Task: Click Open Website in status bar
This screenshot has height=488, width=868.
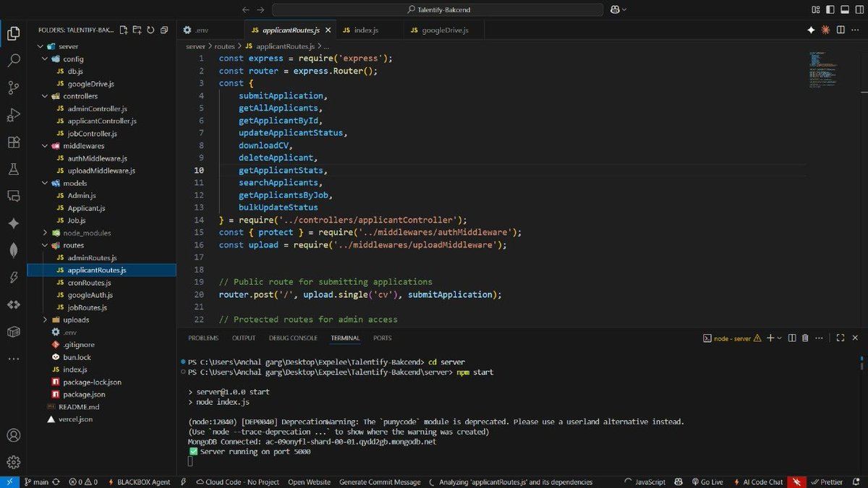Action: [309, 481]
